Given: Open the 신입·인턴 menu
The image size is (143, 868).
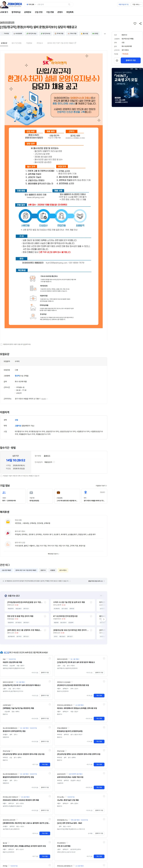Looking at the screenshot, I should click(x=39, y=12).
